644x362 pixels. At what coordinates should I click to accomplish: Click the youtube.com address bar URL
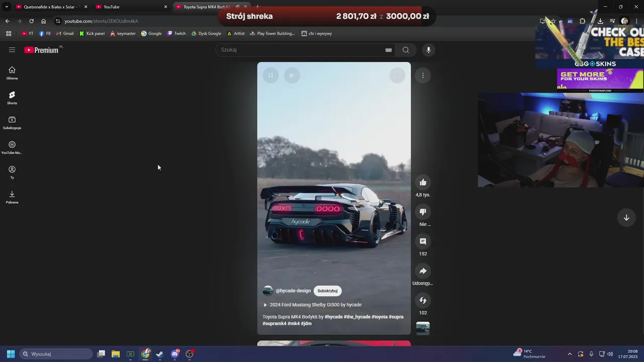pyautogui.click(x=101, y=21)
